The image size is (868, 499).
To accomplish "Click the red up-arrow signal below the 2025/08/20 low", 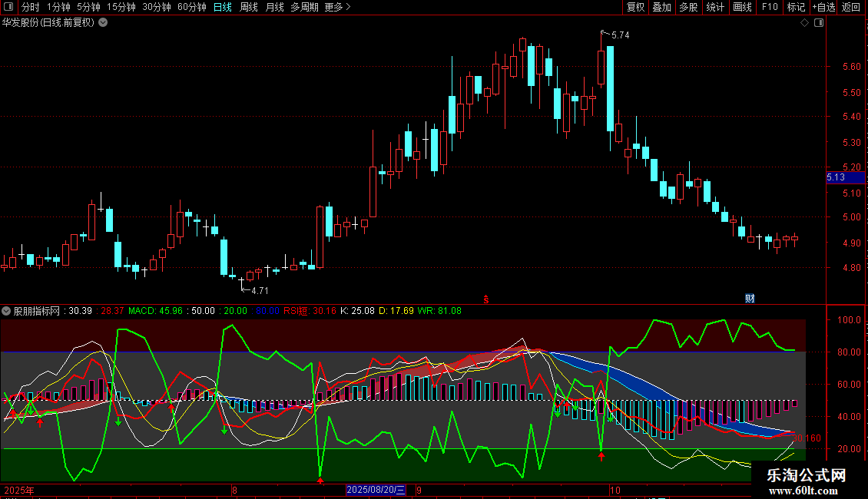I will tap(320, 481).
